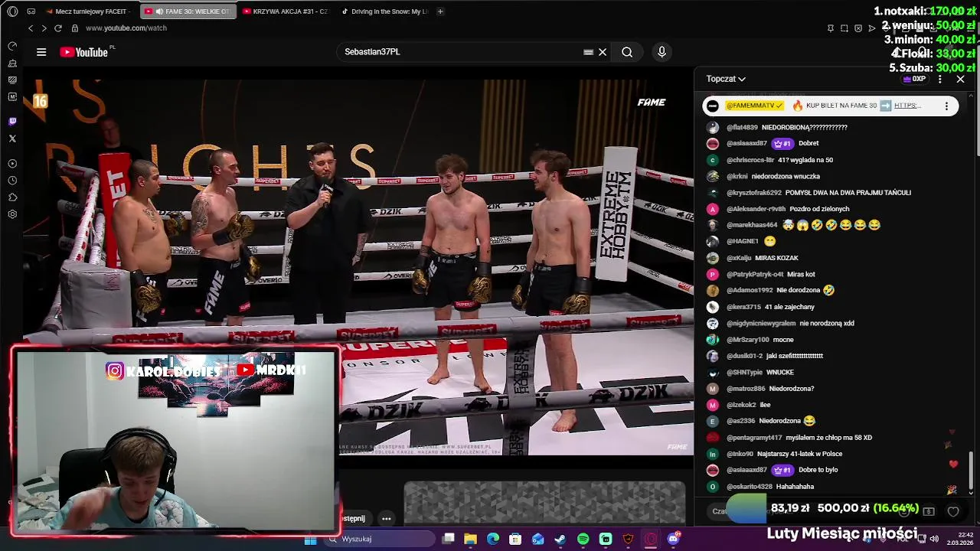Reload the YouTube page
The width and height of the screenshot is (980, 551).
coord(57,28)
